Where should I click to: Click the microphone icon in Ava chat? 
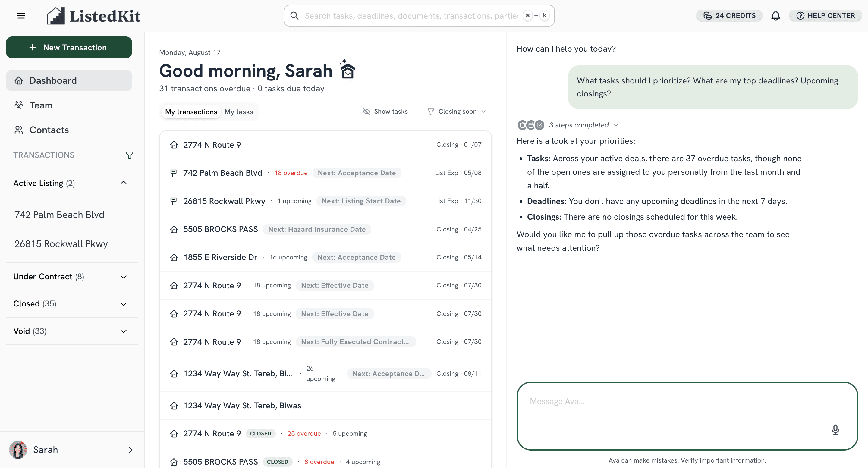[835, 430]
